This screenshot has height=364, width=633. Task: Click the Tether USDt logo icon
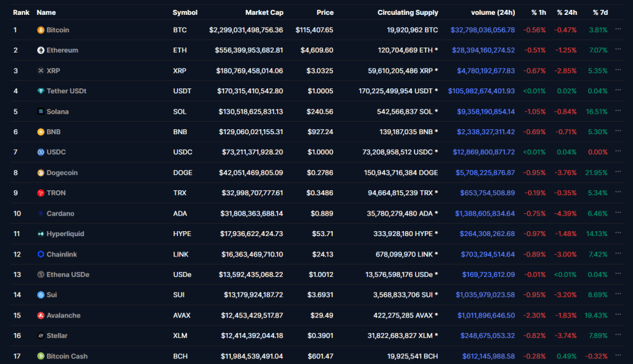41,91
